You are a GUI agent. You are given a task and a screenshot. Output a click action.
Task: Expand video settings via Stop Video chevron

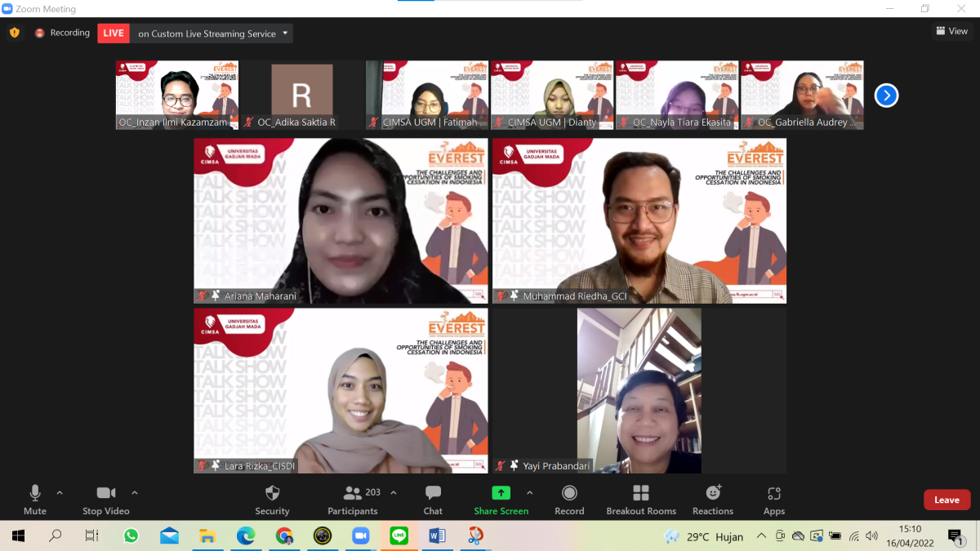(x=134, y=491)
